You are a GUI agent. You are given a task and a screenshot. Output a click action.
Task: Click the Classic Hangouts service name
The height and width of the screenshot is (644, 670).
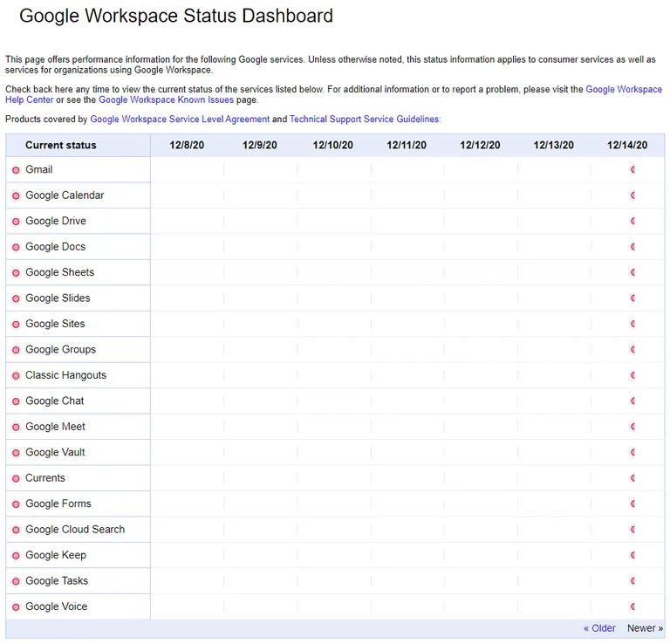[x=65, y=375]
